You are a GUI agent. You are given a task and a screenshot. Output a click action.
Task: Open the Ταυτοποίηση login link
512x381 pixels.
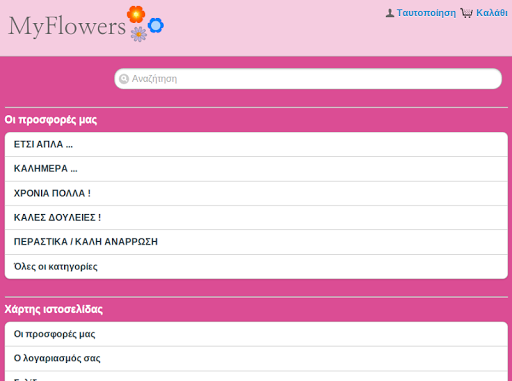pos(426,13)
